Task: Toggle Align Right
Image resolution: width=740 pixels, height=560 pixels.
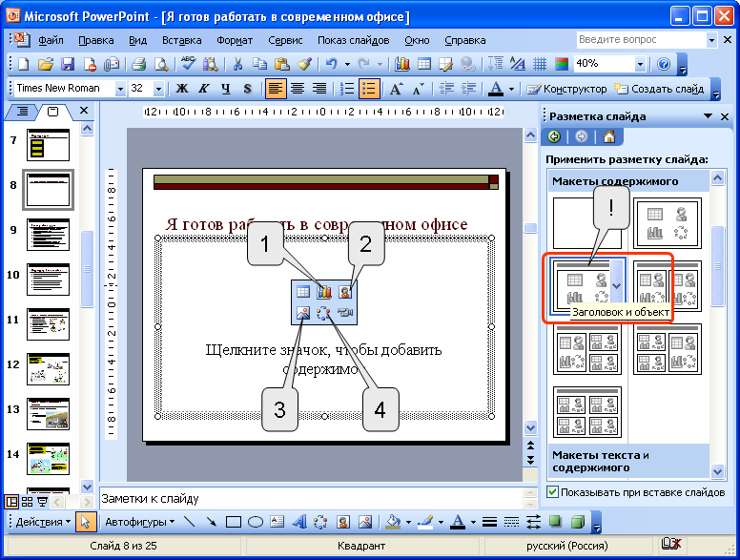Action: point(319,89)
